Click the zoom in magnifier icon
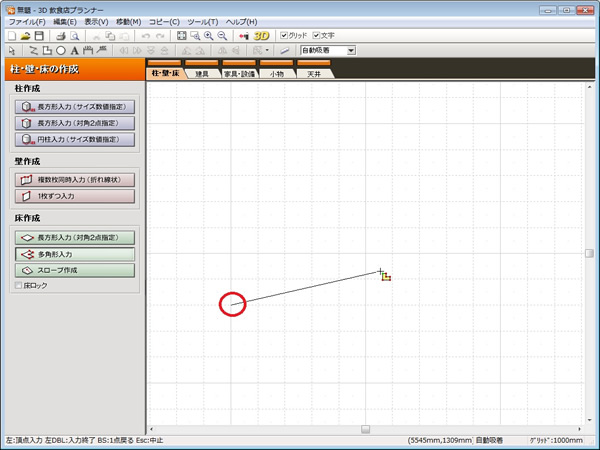The width and height of the screenshot is (600, 450). 208,35
